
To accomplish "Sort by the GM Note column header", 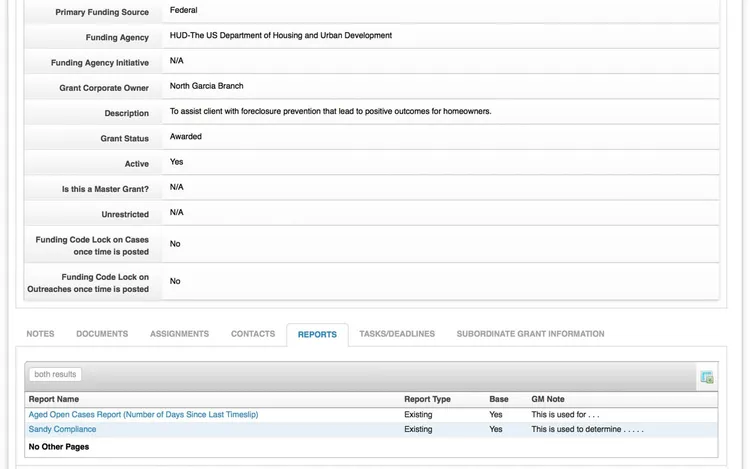I will (x=548, y=399).
